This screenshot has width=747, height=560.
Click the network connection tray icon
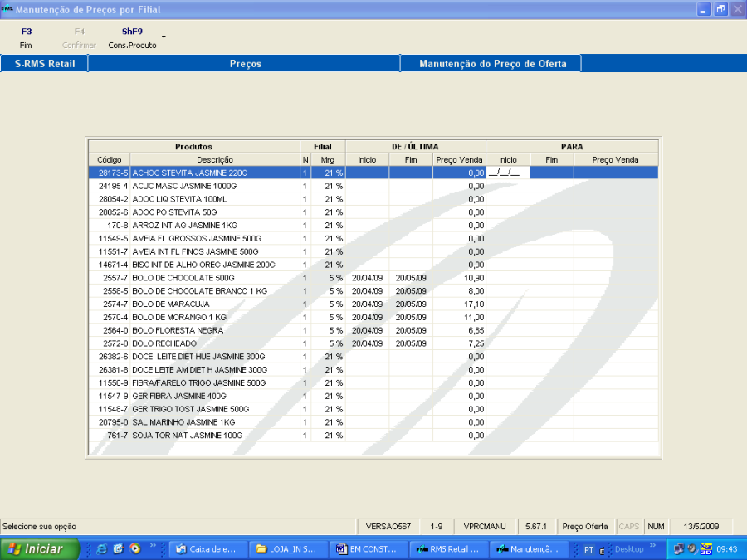678,549
